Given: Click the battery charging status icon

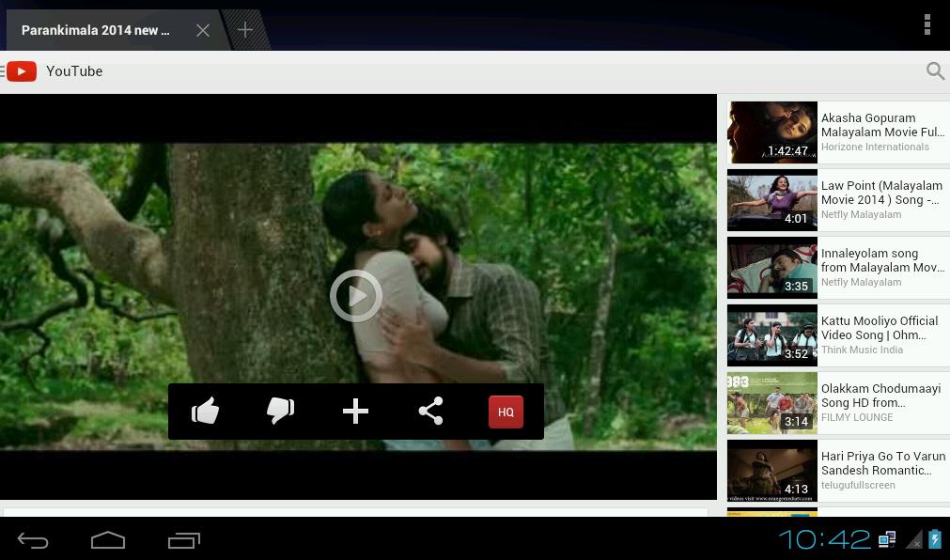Looking at the screenshot, I should tap(936, 538).
